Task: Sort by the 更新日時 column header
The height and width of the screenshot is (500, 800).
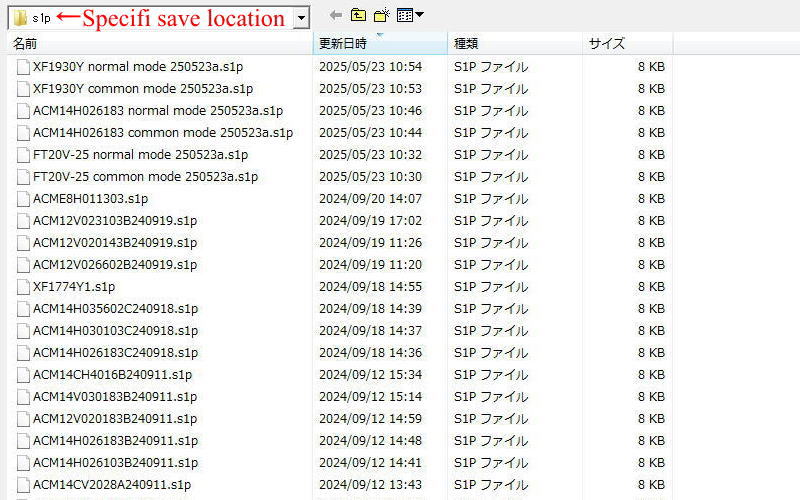Action: [x=380, y=43]
